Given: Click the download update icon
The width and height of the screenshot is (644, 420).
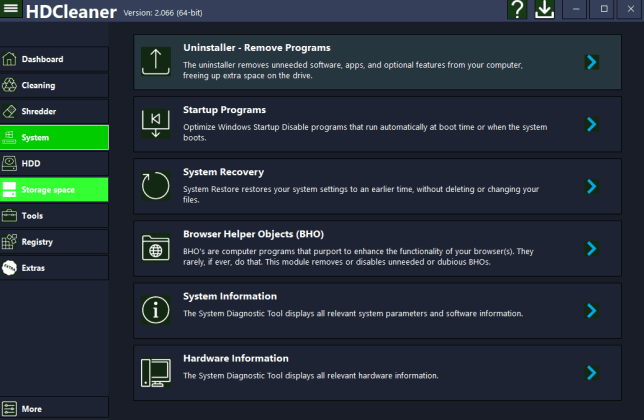Looking at the screenshot, I should point(544,10).
